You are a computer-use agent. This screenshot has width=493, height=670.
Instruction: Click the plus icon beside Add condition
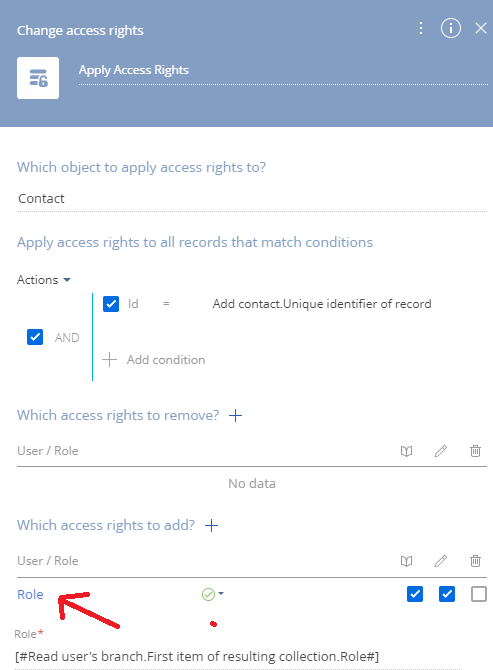(109, 360)
